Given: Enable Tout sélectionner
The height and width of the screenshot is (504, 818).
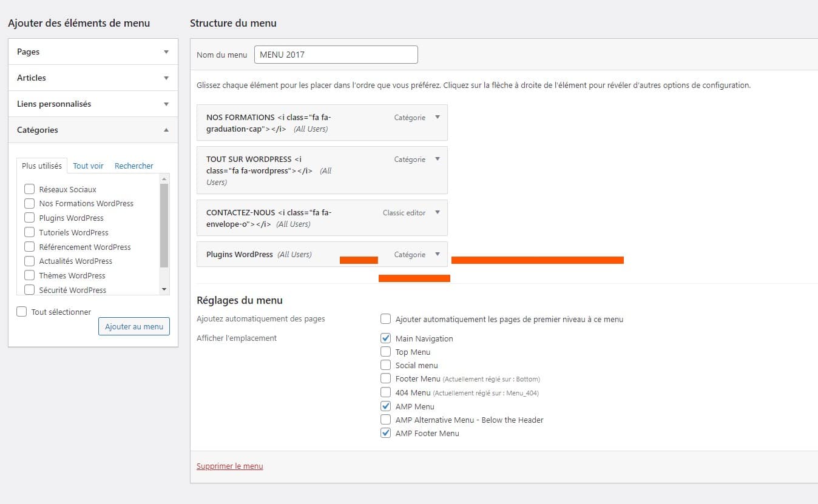Looking at the screenshot, I should click(21, 311).
